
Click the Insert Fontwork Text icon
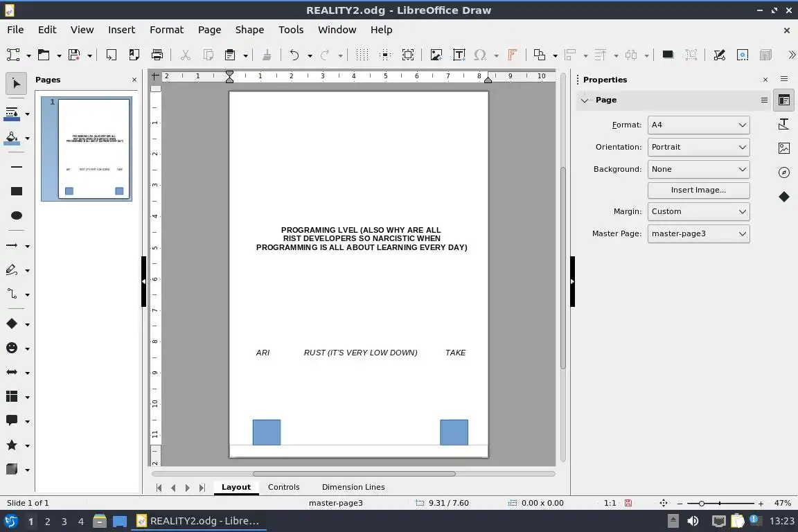(513, 55)
